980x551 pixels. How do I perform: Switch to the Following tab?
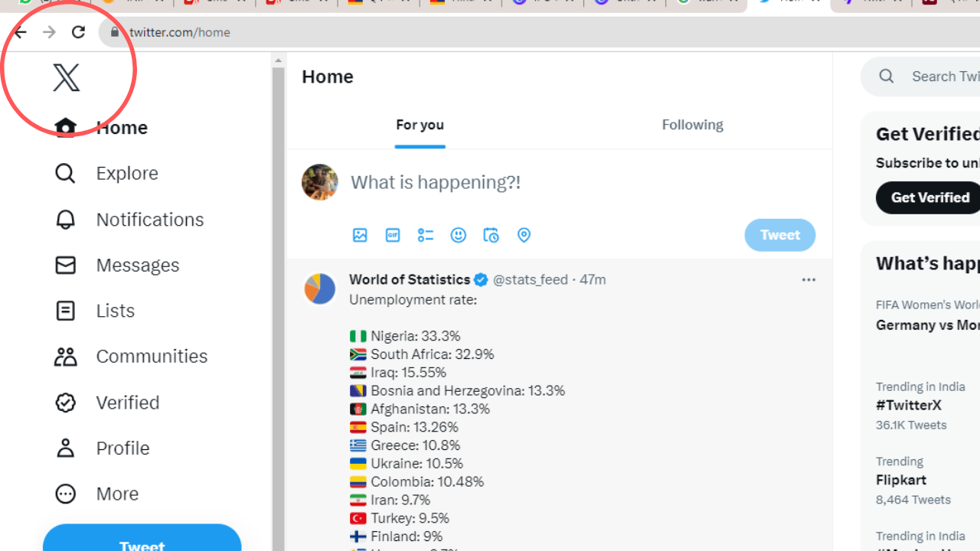click(x=692, y=125)
